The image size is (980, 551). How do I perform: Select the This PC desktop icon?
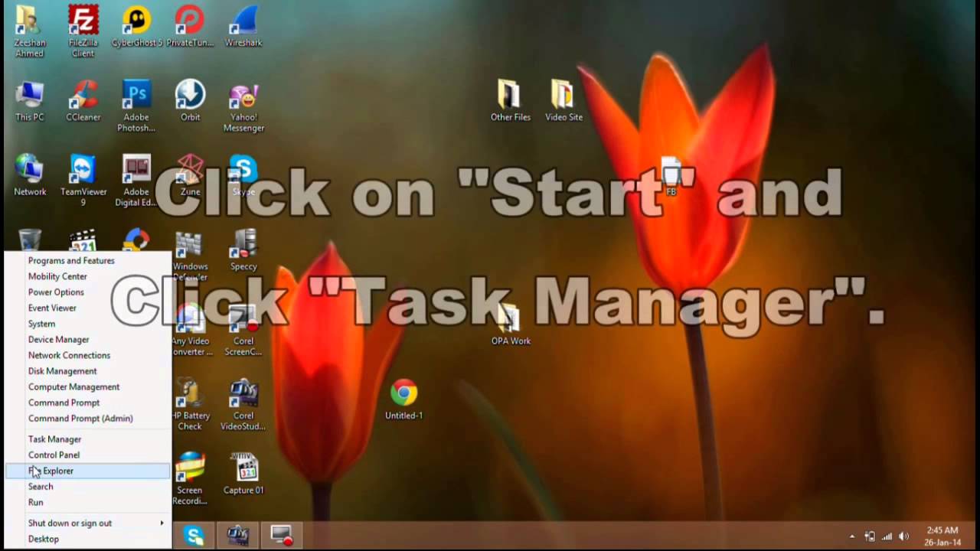coord(30,100)
